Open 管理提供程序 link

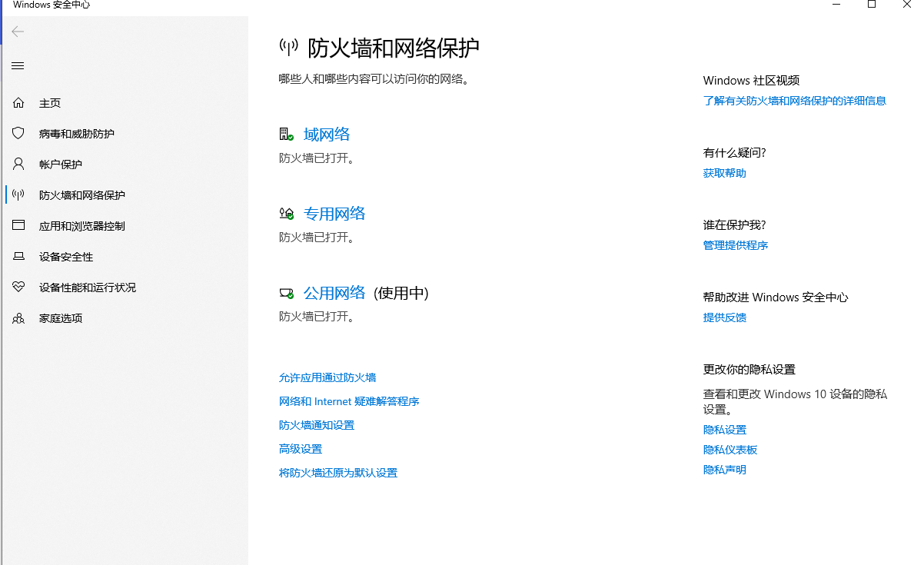point(736,245)
